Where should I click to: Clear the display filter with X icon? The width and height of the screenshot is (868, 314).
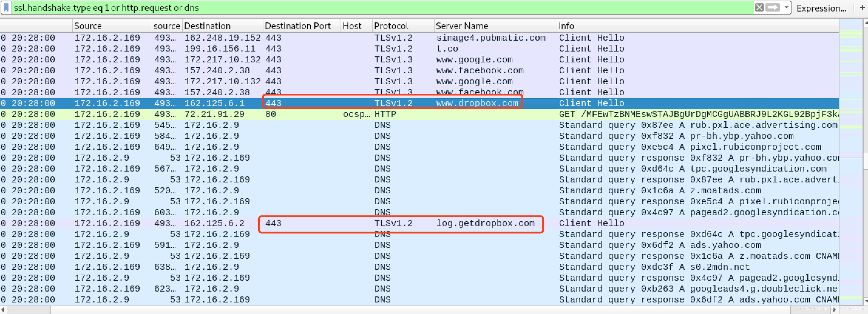[x=759, y=7]
